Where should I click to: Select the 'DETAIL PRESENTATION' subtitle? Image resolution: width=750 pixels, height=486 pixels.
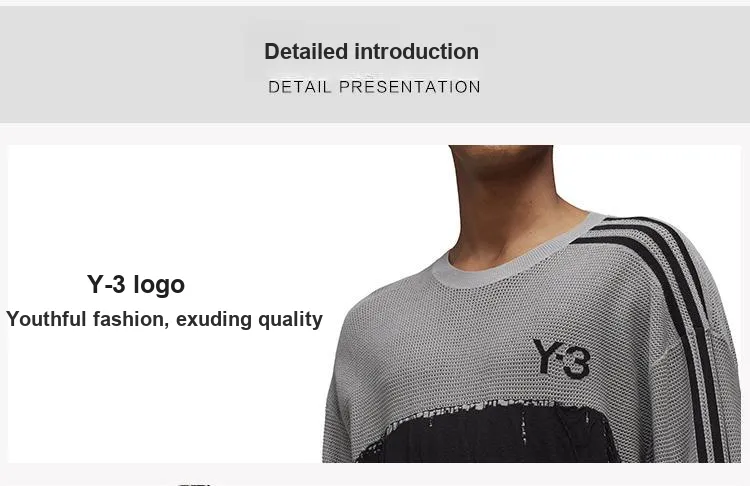374,87
